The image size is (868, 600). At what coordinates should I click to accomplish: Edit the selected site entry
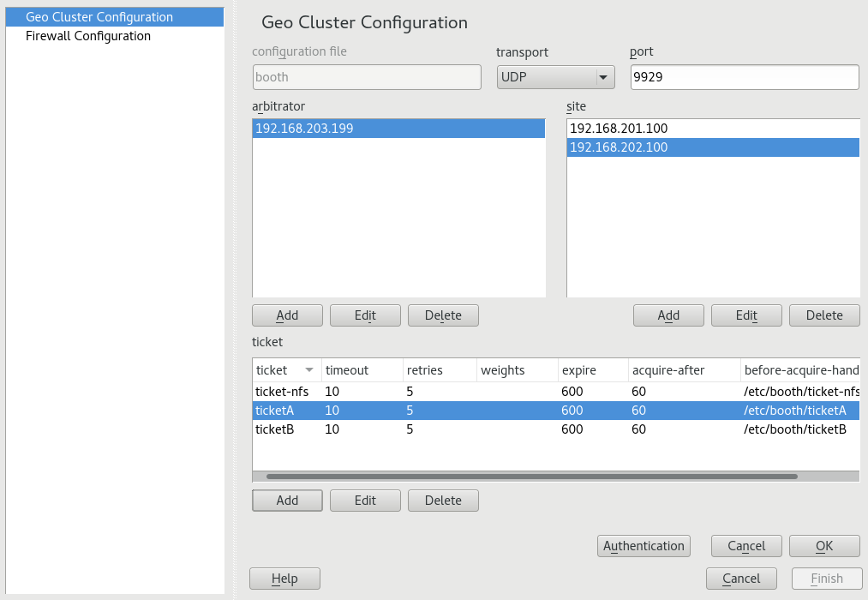(x=746, y=315)
